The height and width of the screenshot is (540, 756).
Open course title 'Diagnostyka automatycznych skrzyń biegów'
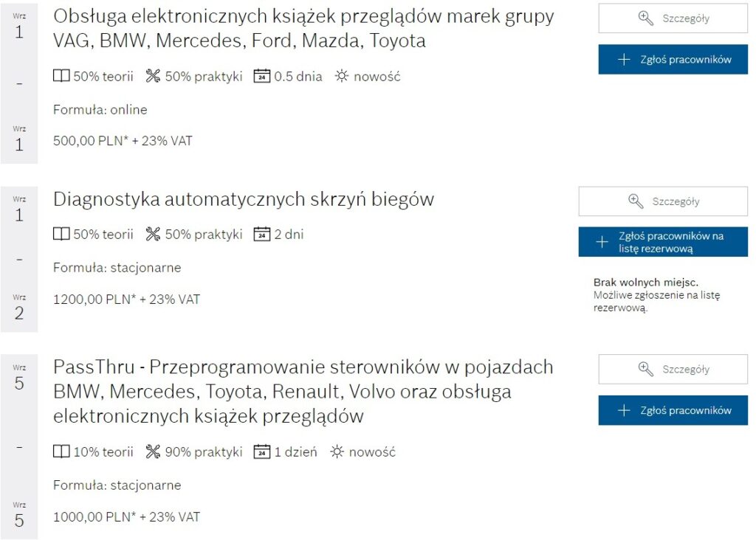pos(244,199)
